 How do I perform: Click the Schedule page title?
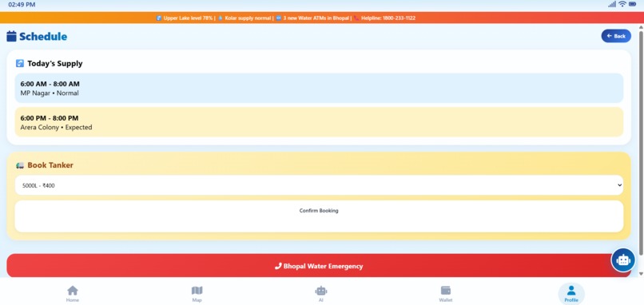(43, 37)
